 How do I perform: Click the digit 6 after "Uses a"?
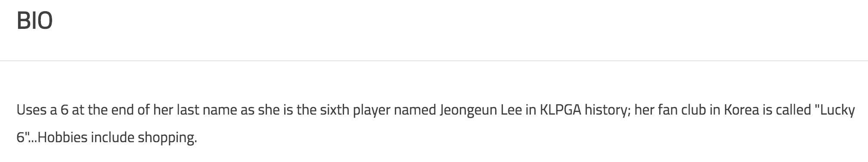pos(64,110)
